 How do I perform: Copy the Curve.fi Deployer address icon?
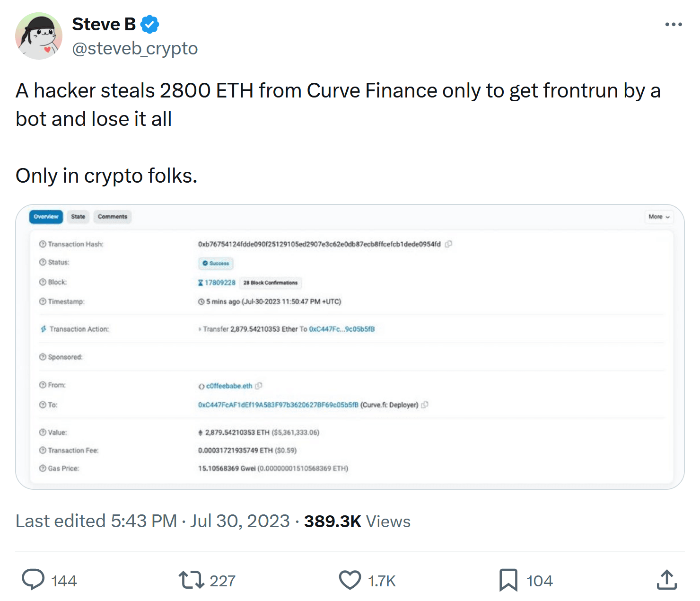pos(425,405)
